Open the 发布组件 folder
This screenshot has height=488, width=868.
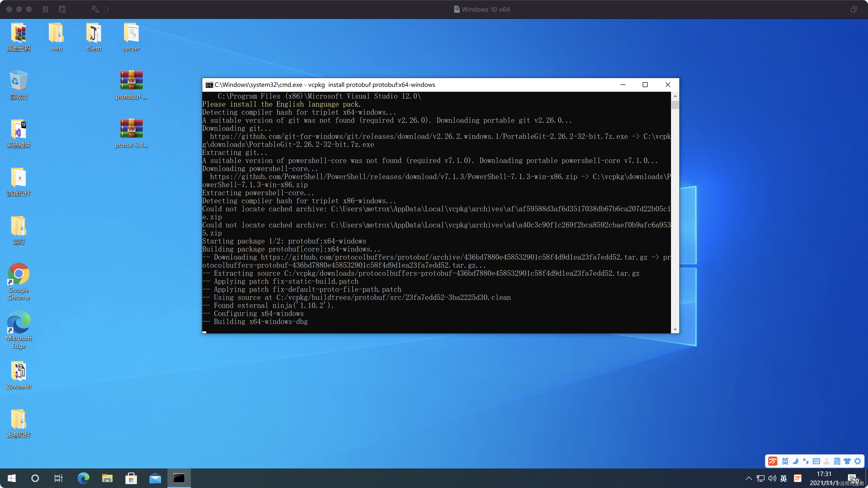click(19, 424)
